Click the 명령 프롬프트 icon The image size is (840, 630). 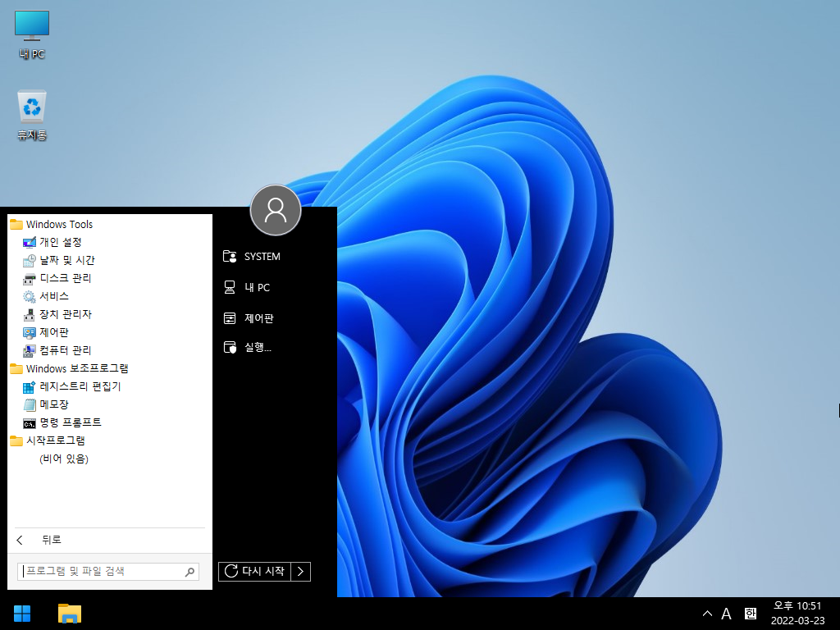pos(30,423)
